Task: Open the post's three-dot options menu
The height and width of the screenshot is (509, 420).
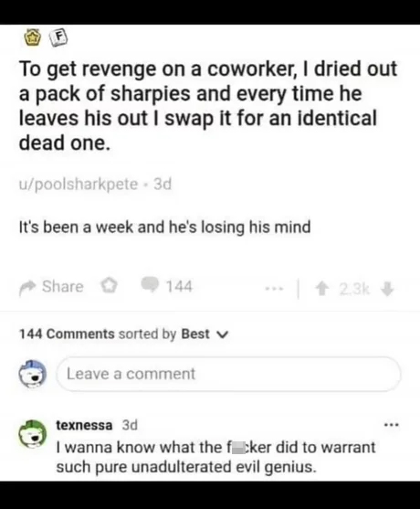Action: 275,288
